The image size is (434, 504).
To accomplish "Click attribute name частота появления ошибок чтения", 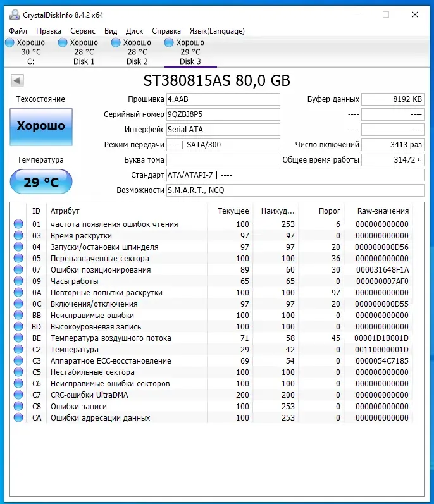I will 114,224.
